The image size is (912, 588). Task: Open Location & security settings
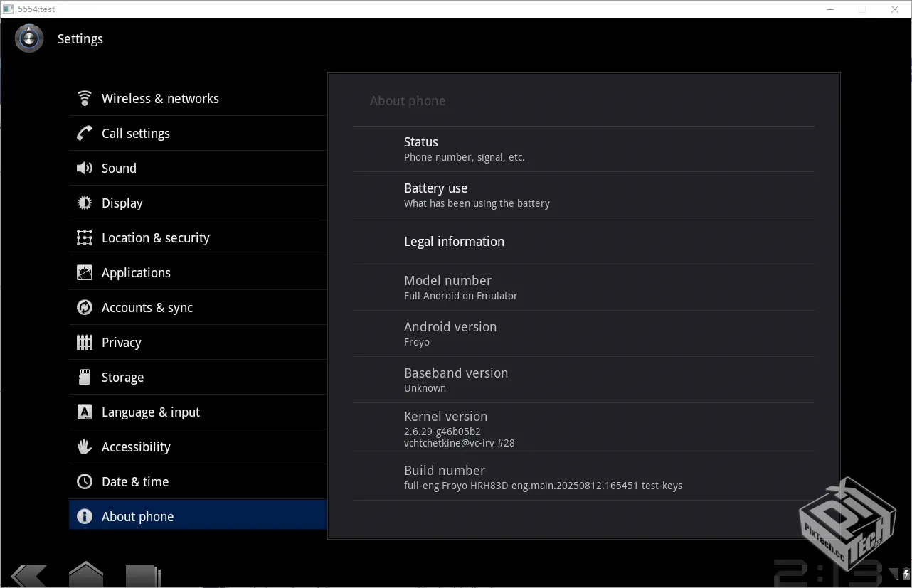155,237
